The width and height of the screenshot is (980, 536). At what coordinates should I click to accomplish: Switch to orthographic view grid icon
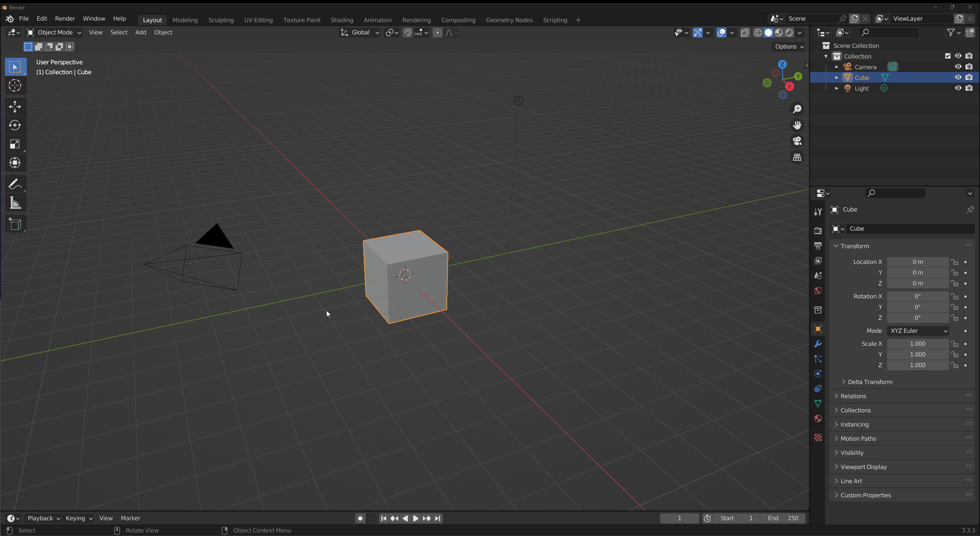(x=797, y=157)
